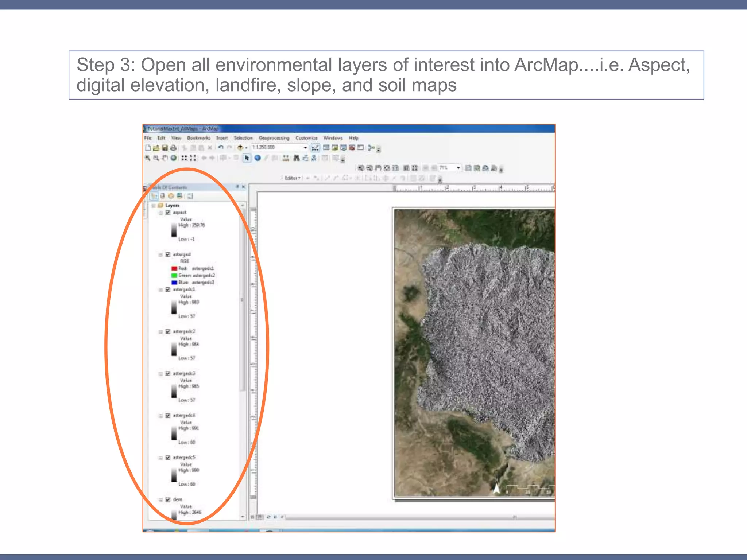Screen dimensions: 747x560
Task: Open the map scale dropdown
Action: pos(305,148)
